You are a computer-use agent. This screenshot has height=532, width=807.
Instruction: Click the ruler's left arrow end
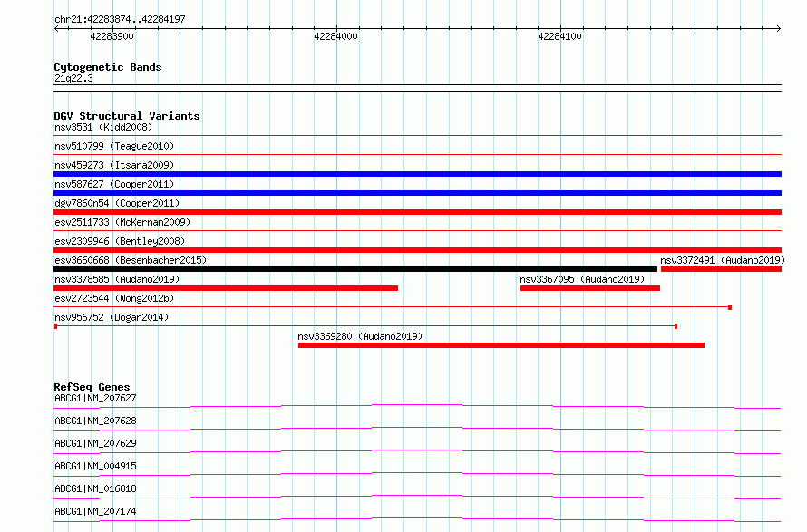pos(56,28)
